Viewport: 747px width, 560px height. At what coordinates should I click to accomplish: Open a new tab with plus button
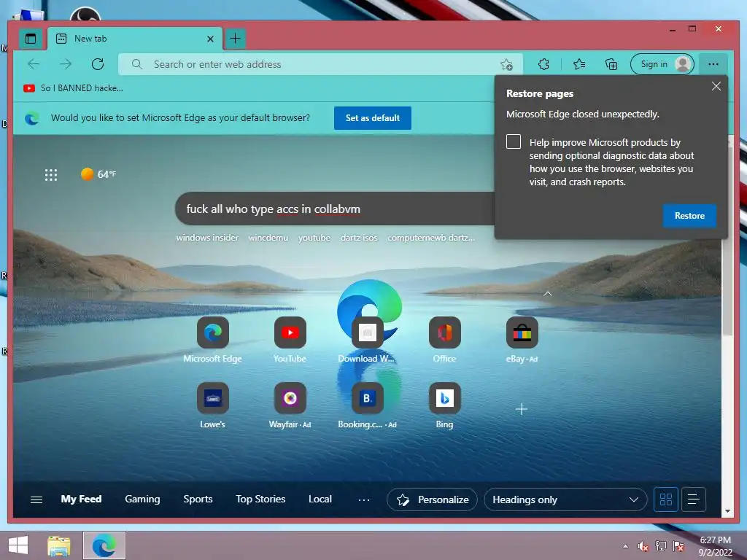click(235, 39)
